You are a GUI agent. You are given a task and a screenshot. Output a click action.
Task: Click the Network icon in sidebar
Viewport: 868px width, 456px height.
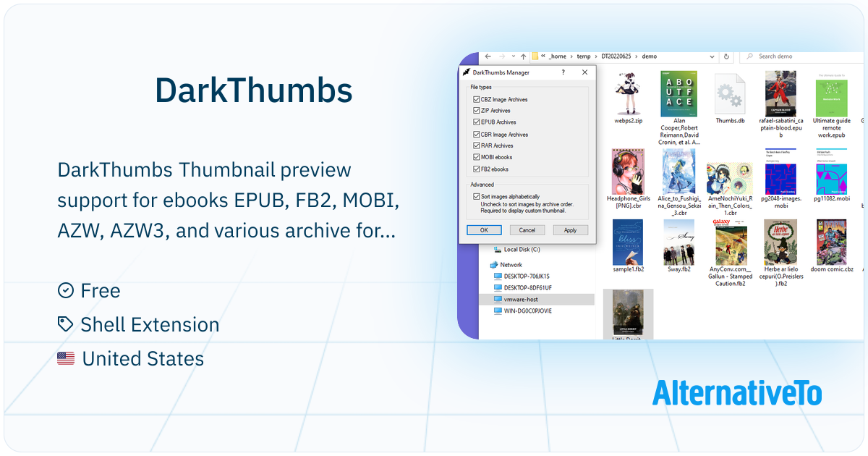495,265
